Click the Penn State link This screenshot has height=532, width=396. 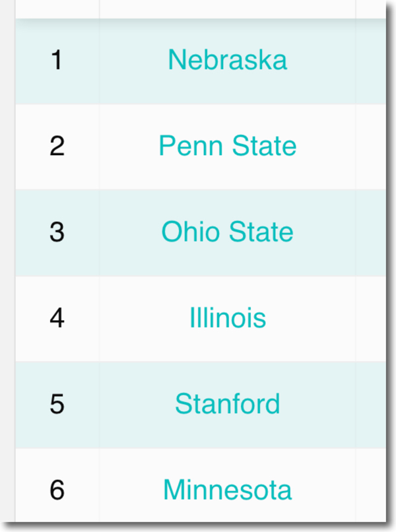(x=227, y=146)
